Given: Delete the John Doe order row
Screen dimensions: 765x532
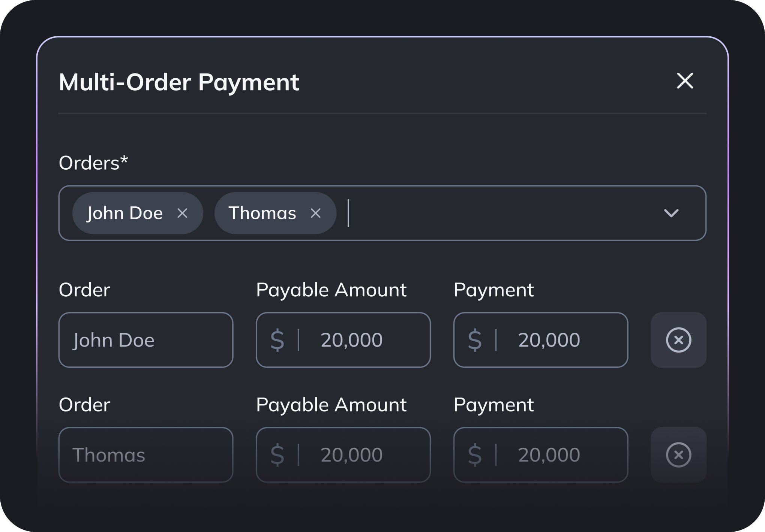Looking at the screenshot, I should 679,340.
